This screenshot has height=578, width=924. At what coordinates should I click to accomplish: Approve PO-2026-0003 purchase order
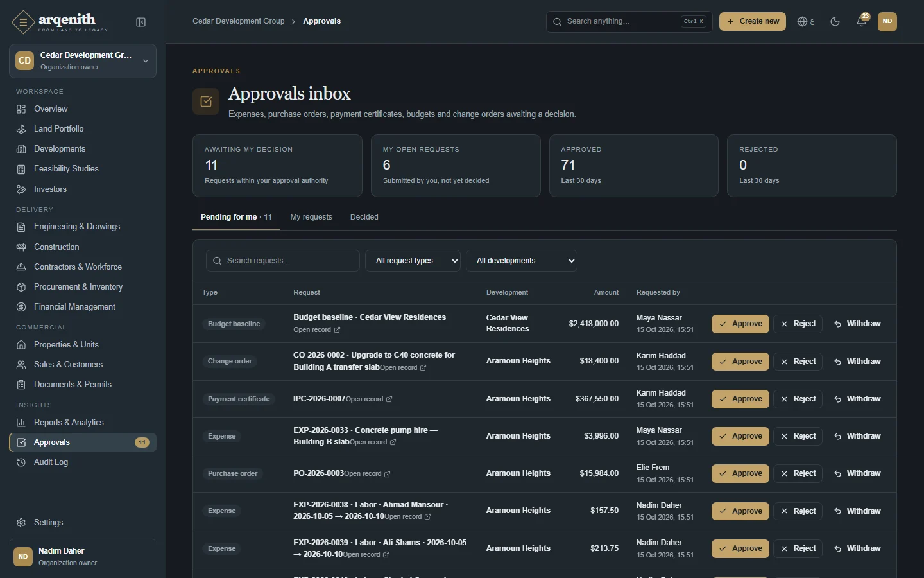pos(740,473)
